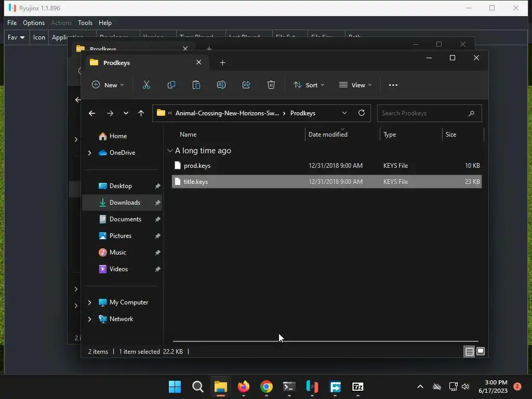Click the horizontal scrollbar in file list
Screen dimensions: 532x399
pos(325,341)
